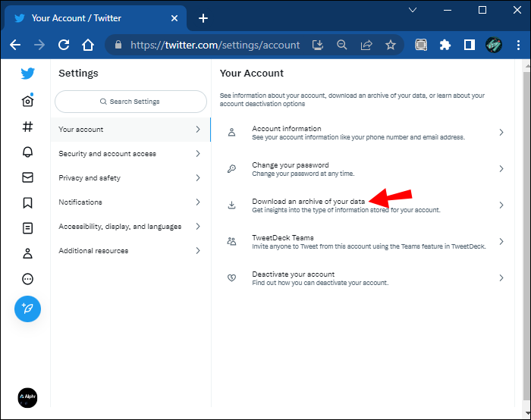Image resolution: width=531 pixels, height=420 pixels.
Task: Select Accessibility, display, and languages
Action: click(130, 227)
